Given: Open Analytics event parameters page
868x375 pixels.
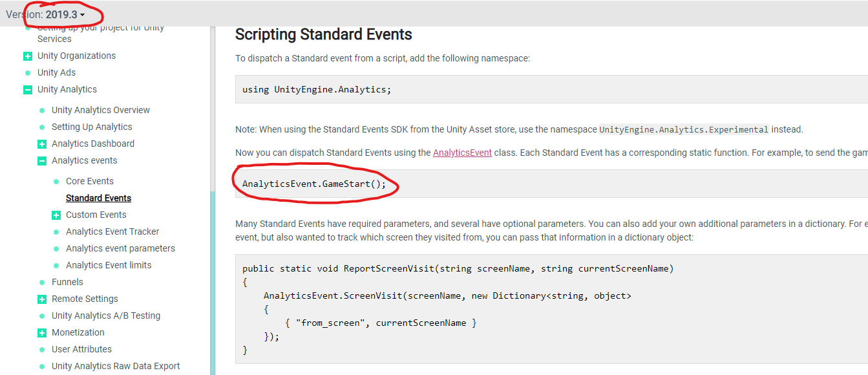Looking at the screenshot, I should [120, 248].
